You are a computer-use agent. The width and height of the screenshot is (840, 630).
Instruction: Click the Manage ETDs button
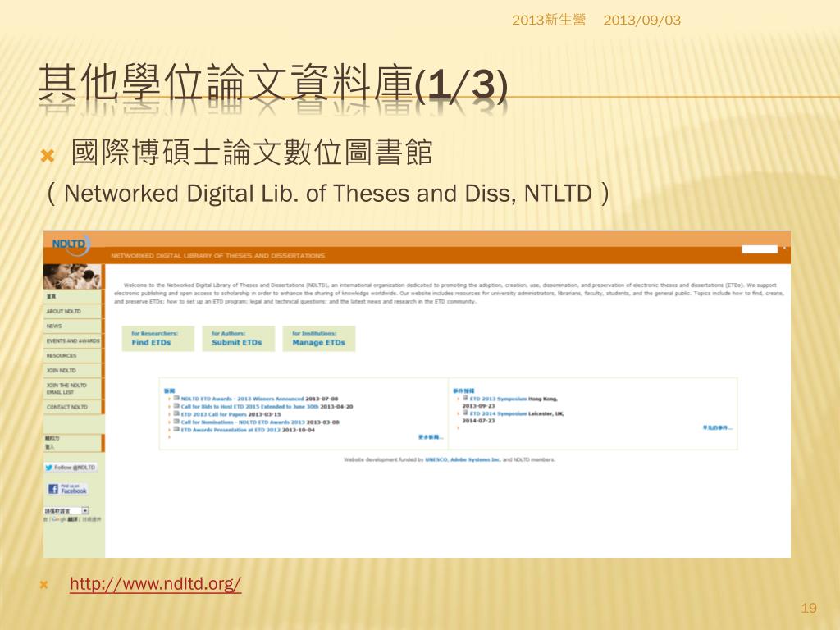319,339
